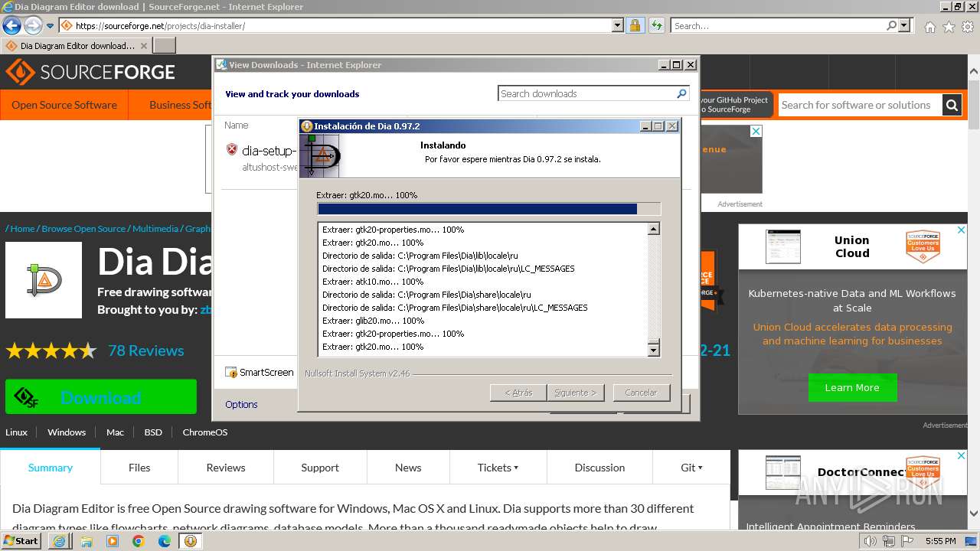Open the address bar autocomplete dropdown arrow
Screen dimensions: 980x551
pyautogui.click(x=618, y=25)
